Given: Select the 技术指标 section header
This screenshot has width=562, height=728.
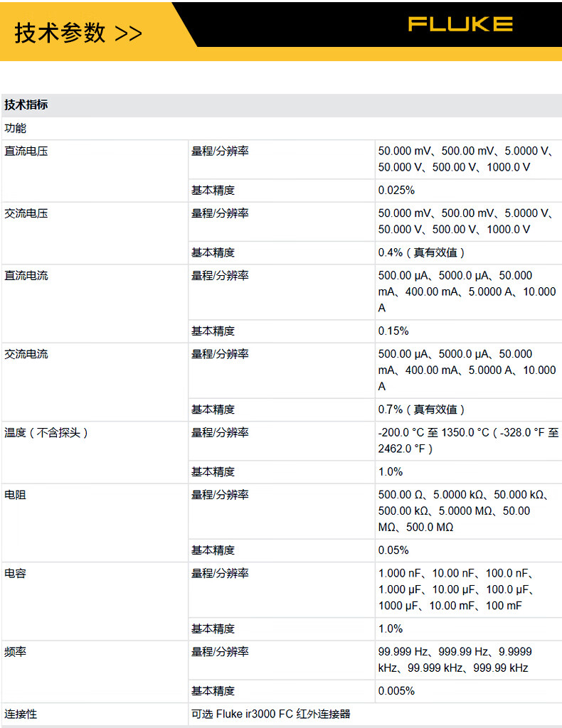Looking at the screenshot, I should click(26, 105).
